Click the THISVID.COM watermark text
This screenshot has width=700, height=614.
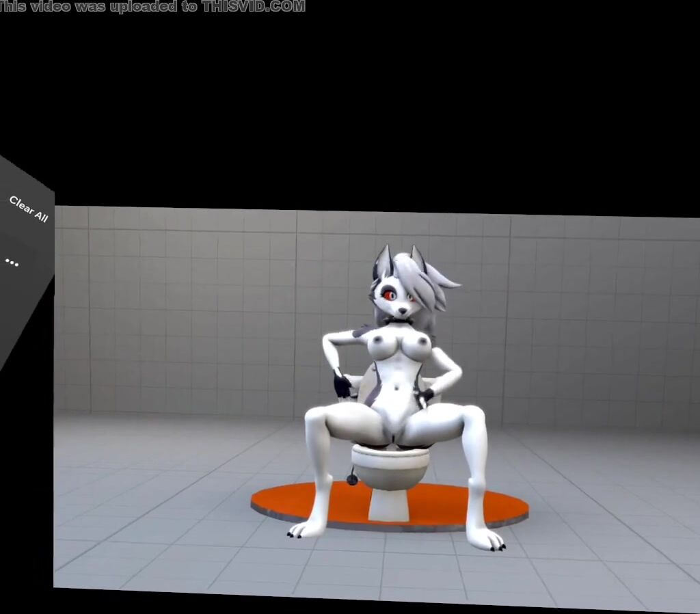point(253,7)
